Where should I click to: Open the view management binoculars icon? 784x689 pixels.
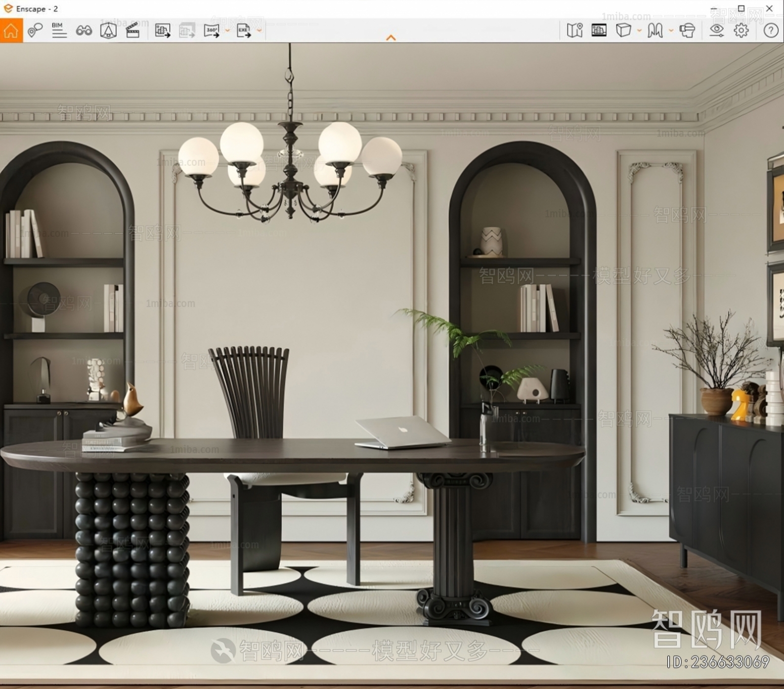point(84,31)
